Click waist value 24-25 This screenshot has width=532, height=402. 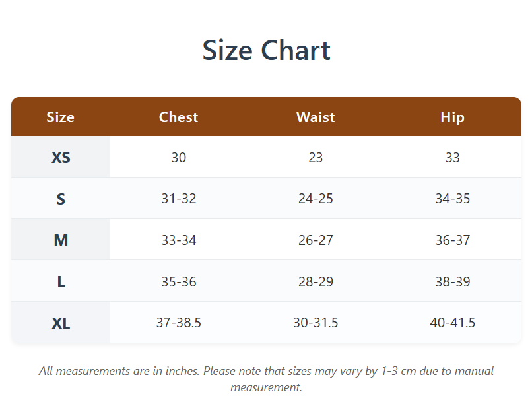[x=316, y=199]
